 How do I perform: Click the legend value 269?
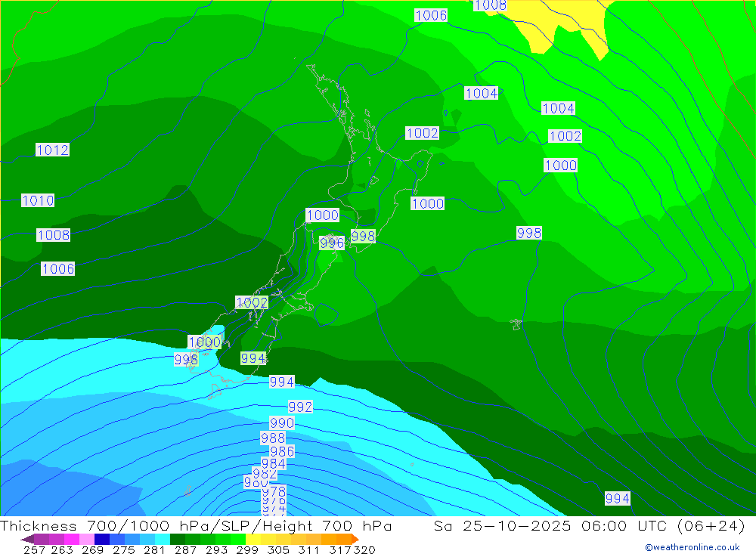click(x=92, y=550)
